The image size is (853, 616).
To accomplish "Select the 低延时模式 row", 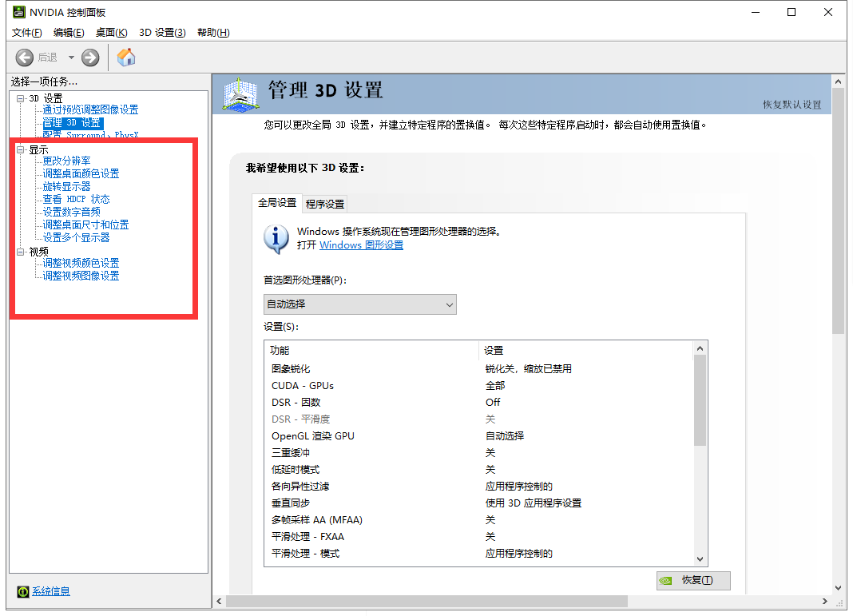I will 478,470.
